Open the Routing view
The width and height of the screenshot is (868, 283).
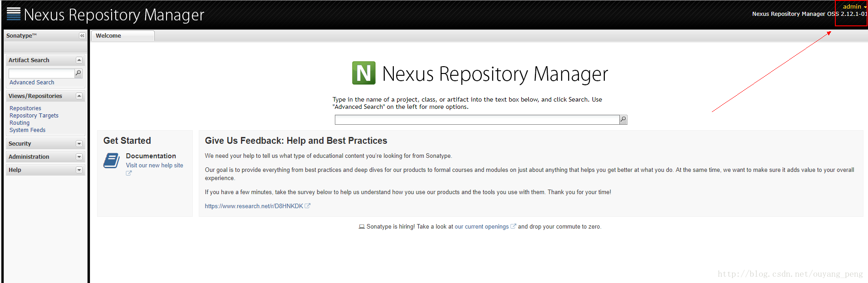pos(20,123)
